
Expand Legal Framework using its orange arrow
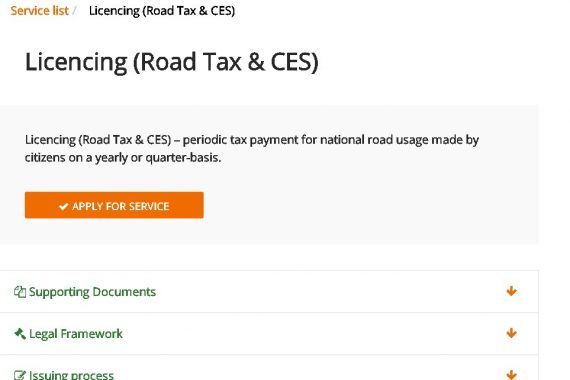511,333
